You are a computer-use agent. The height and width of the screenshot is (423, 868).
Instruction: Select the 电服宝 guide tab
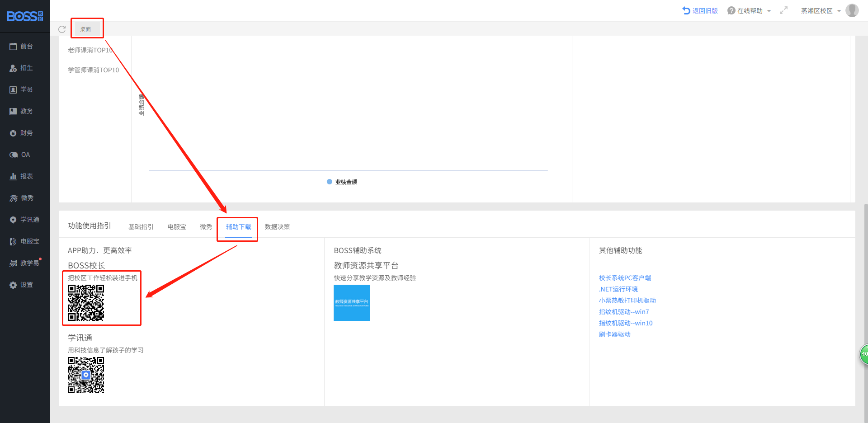point(177,227)
